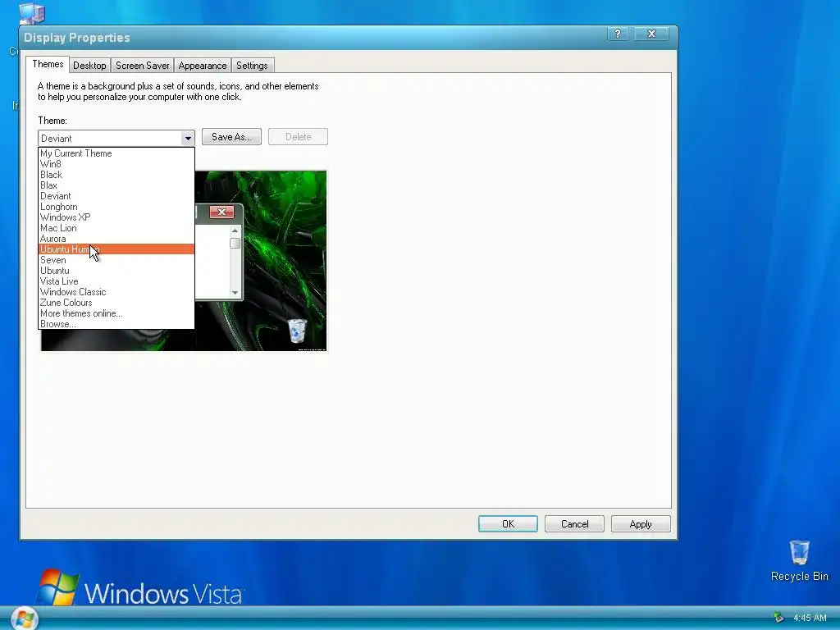
Task: Select the Black theme
Action: (116, 175)
